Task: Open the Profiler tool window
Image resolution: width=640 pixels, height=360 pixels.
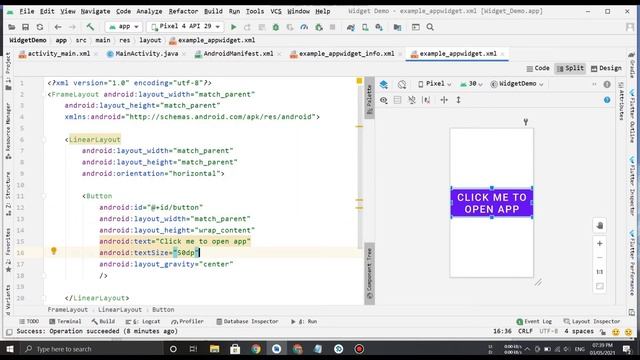Action: (x=187, y=322)
